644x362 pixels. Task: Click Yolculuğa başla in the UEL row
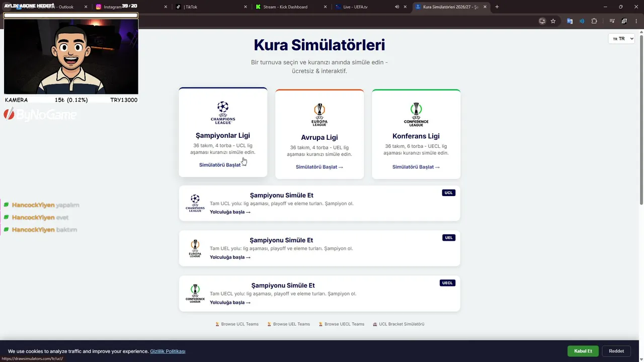(x=230, y=257)
